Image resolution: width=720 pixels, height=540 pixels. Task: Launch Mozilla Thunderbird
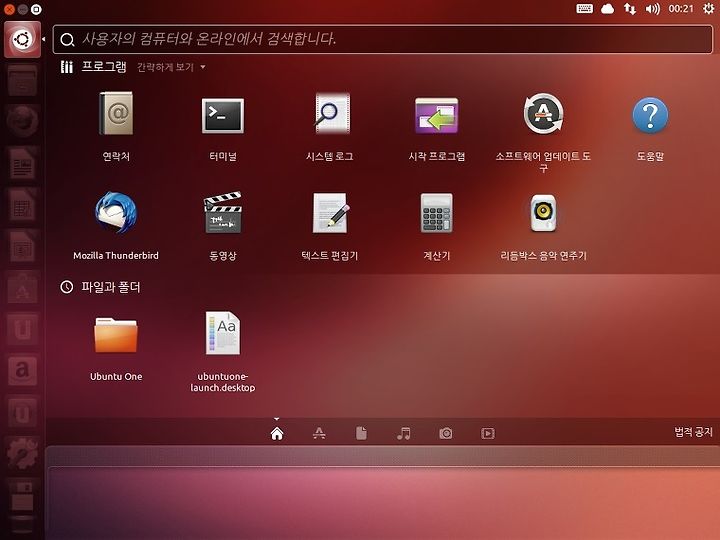click(x=116, y=212)
